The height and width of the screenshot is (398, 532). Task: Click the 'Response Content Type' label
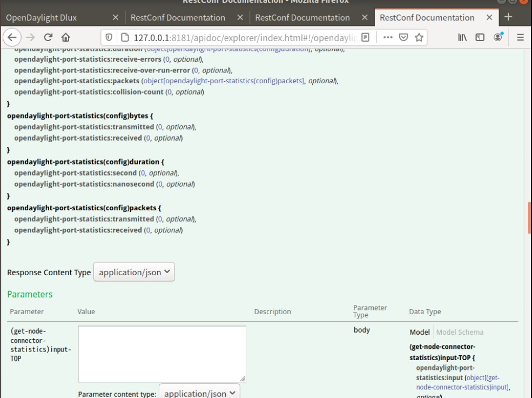point(49,273)
